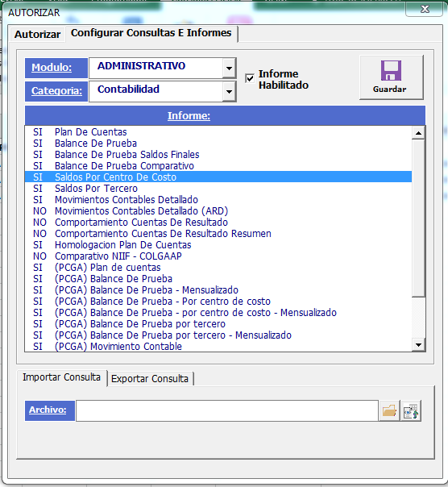Save settings with the Guardar floppy icon
Screen dimensions: 448x487
[x=391, y=77]
